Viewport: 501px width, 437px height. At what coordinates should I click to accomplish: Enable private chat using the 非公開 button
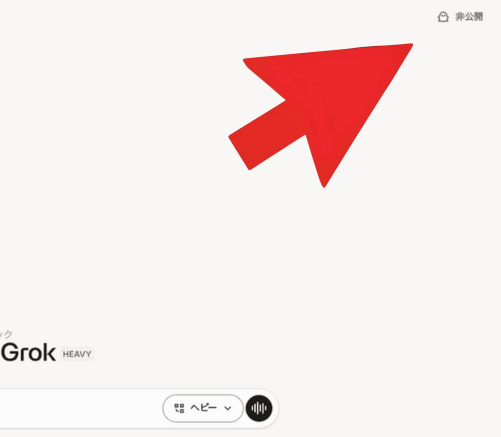(x=460, y=17)
